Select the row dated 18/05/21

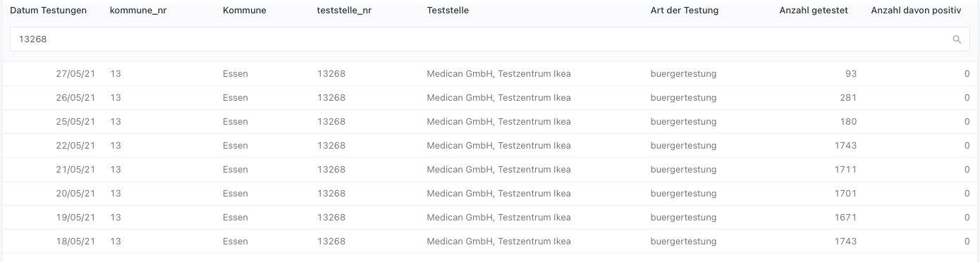point(490,242)
